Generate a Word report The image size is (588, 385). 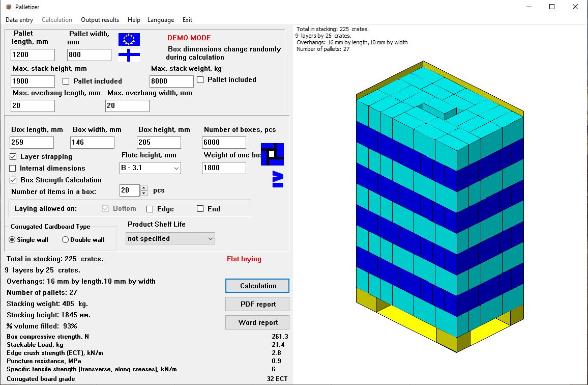pos(257,322)
